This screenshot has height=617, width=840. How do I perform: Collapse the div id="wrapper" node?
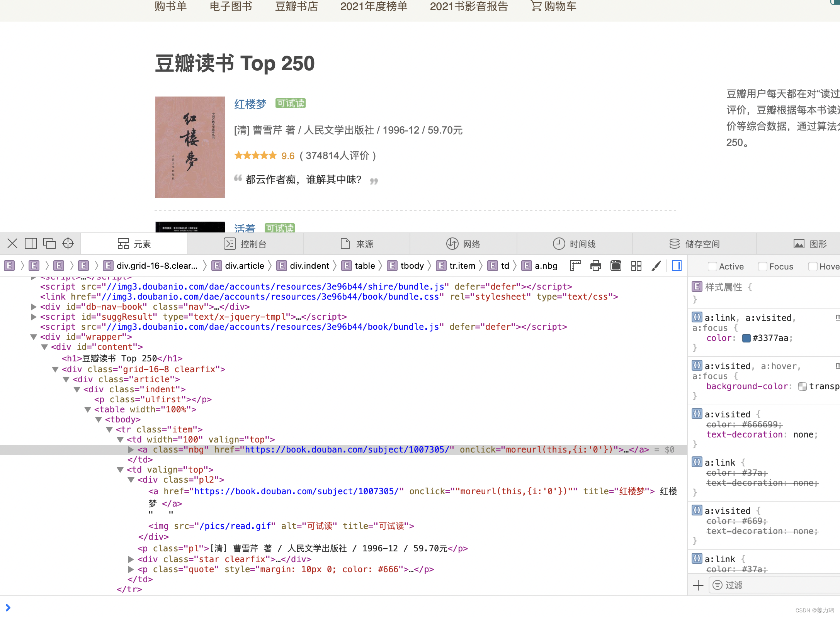(34, 337)
